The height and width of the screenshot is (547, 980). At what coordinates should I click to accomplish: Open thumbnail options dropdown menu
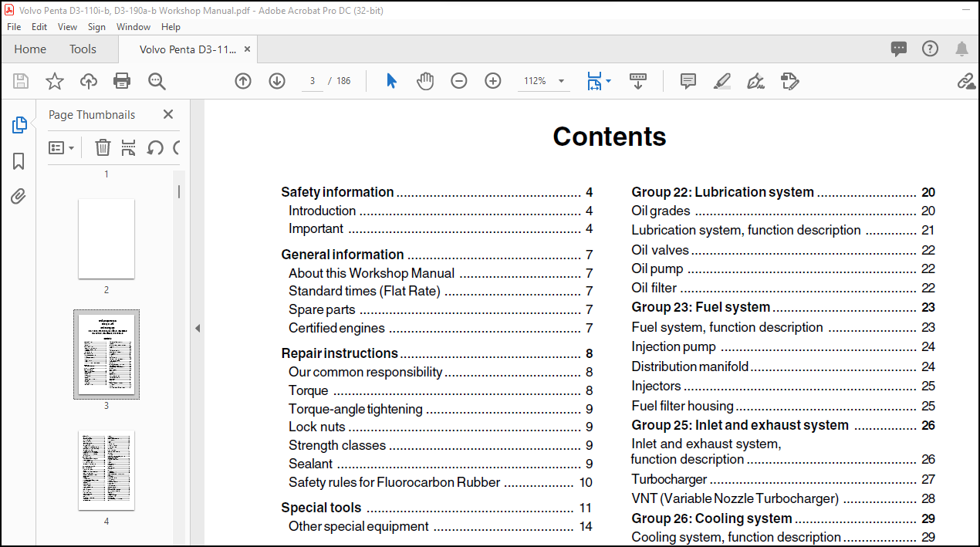tap(62, 147)
